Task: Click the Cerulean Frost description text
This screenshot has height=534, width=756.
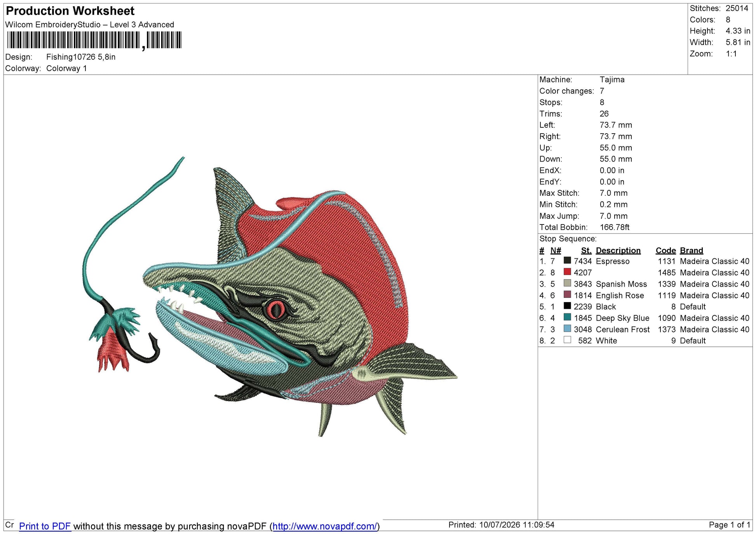Action: [x=622, y=329]
